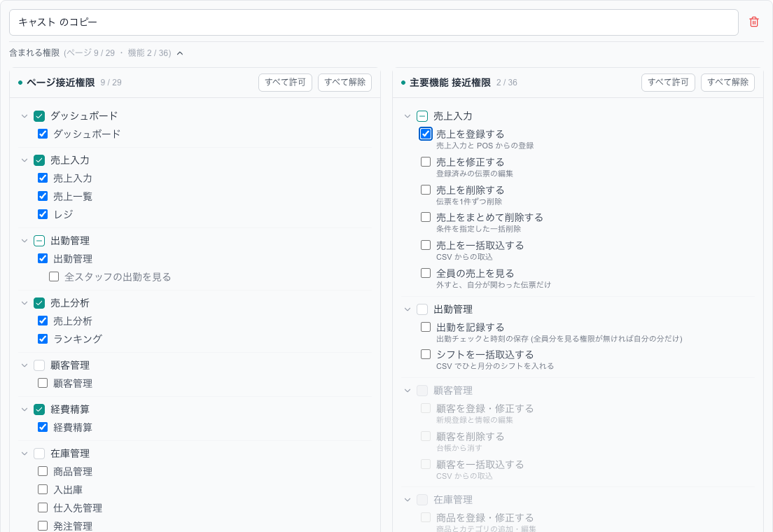Collapse the 経費精算 group chevron
The image size is (773, 532).
point(24,409)
